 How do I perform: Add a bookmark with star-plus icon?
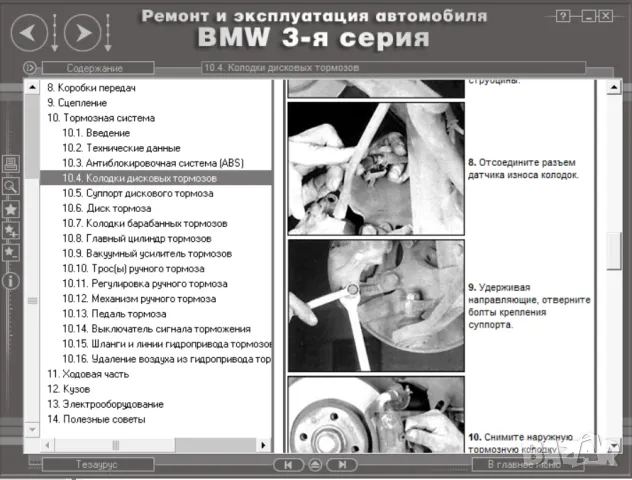click(x=11, y=231)
